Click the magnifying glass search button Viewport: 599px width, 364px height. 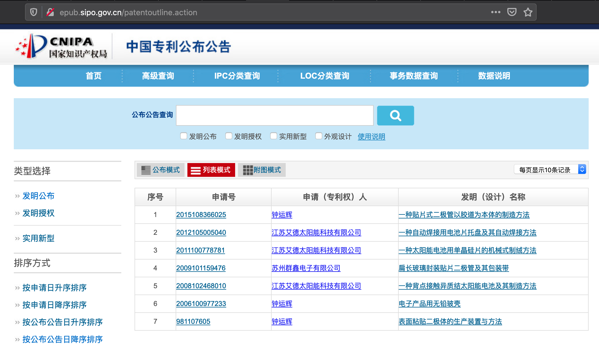tap(395, 115)
